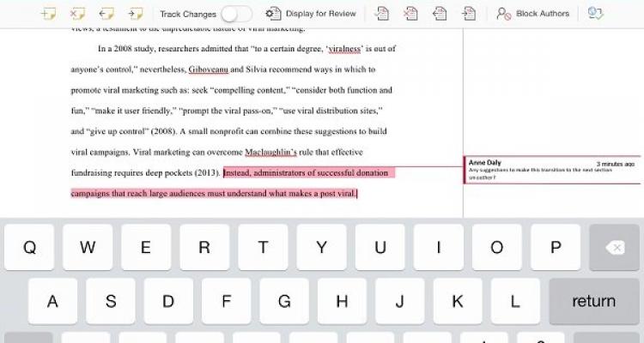Click the Delete Comment icon
644x343 pixels.
tap(78, 14)
